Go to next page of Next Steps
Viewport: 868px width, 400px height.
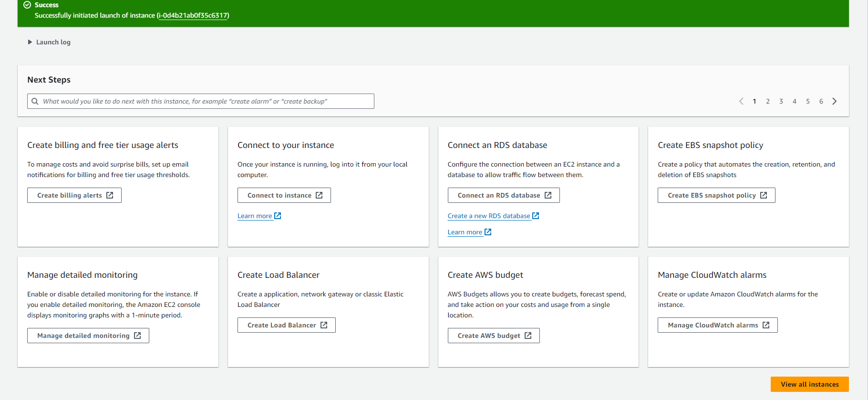tap(834, 101)
